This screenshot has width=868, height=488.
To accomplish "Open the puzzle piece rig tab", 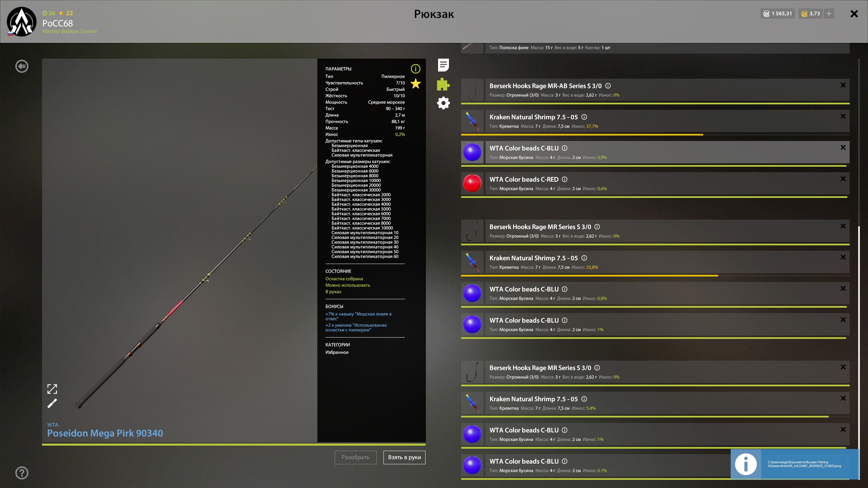I will pos(443,84).
